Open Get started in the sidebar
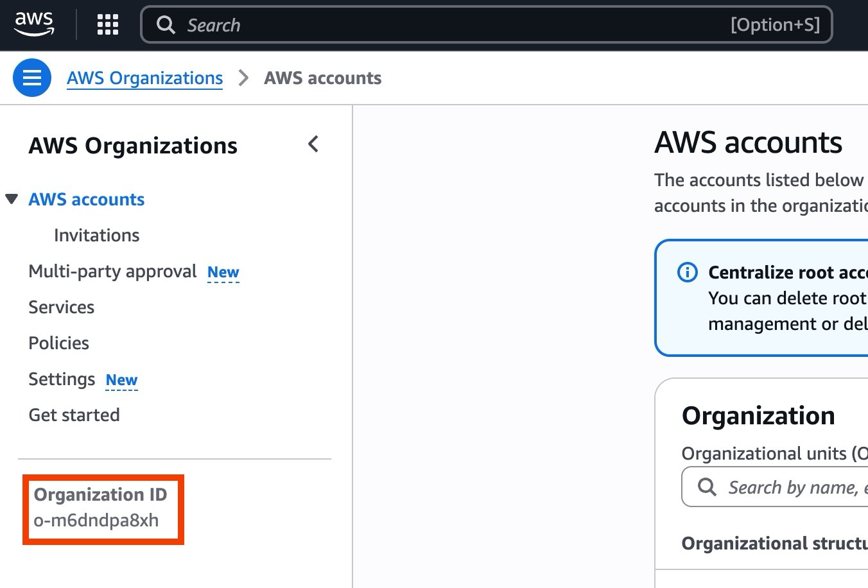The width and height of the screenshot is (868, 588). coord(74,415)
